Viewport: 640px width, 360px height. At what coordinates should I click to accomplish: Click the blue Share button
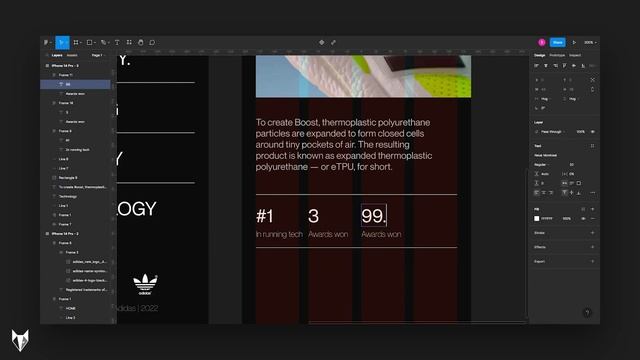558,42
